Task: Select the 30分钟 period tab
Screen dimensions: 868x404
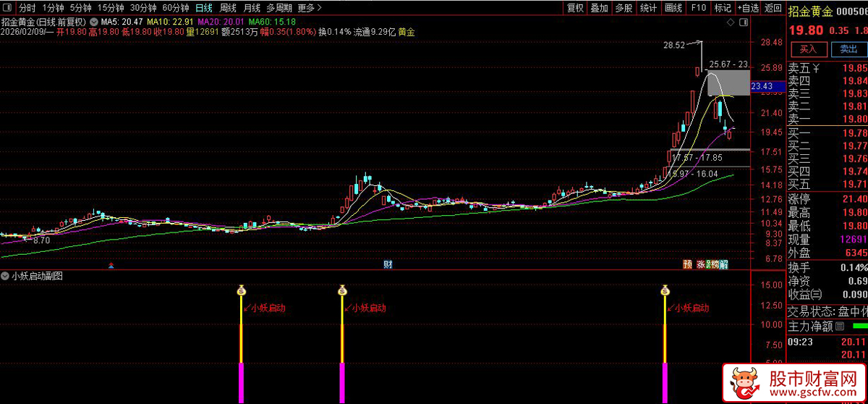Action: pos(143,8)
